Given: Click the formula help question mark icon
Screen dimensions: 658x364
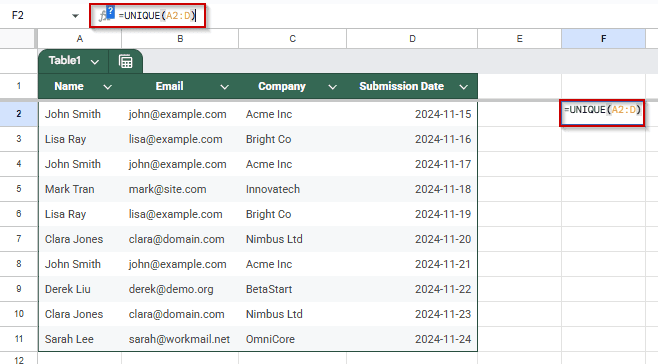Looking at the screenshot, I should pyautogui.click(x=110, y=12).
